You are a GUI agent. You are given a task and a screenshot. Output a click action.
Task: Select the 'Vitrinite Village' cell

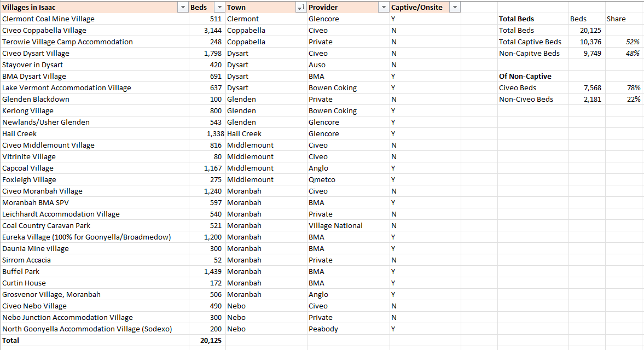tap(95, 157)
